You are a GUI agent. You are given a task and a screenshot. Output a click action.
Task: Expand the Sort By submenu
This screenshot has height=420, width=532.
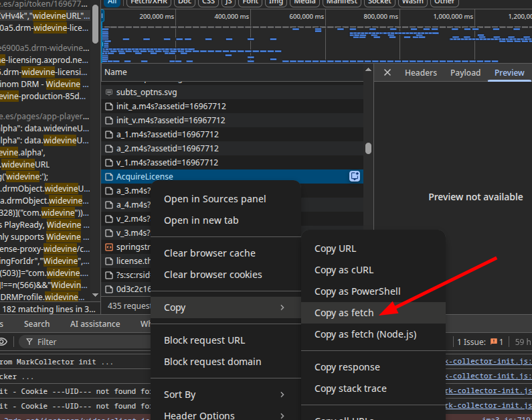point(282,395)
